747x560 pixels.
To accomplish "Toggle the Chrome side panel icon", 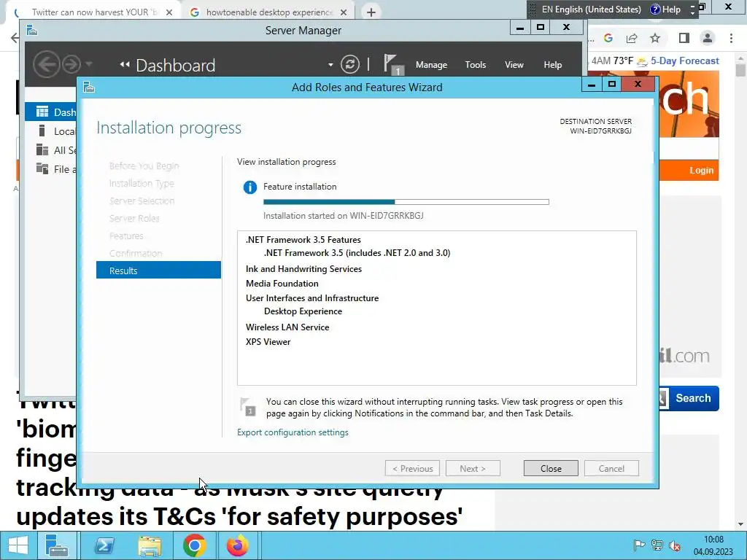I will click(684, 38).
